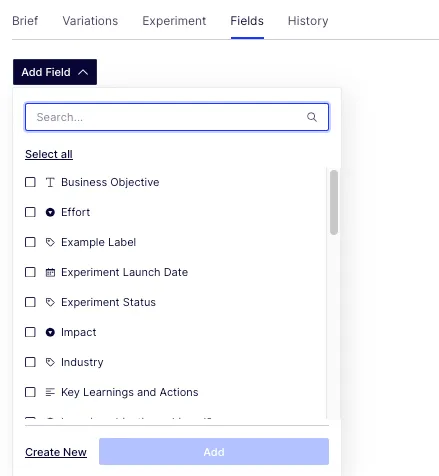This screenshot has width=439, height=476.
Task: Tick the Experiment Launch Date checkbox
Action: pyautogui.click(x=30, y=272)
